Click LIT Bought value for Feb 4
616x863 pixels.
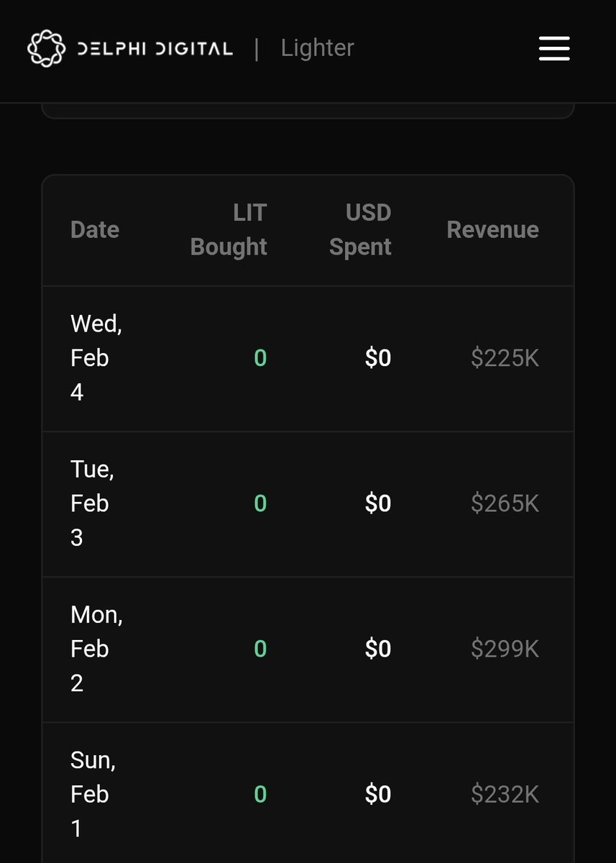pyautogui.click(x=260, y=358)
